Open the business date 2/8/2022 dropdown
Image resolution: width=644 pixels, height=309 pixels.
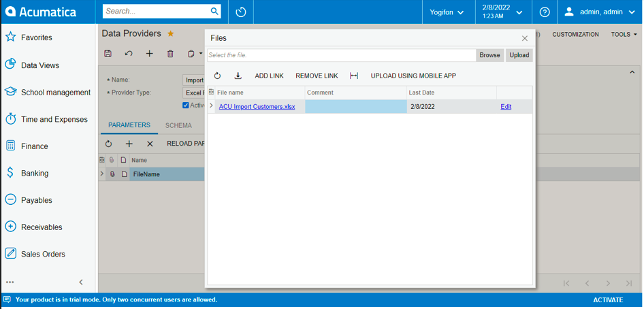pos(502,12)
